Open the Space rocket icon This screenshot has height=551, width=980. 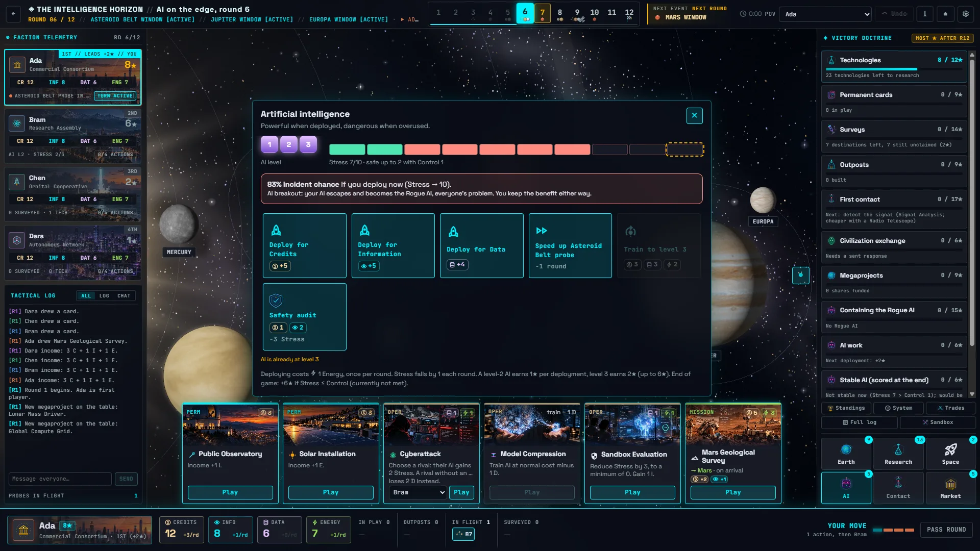coord(950,454)
